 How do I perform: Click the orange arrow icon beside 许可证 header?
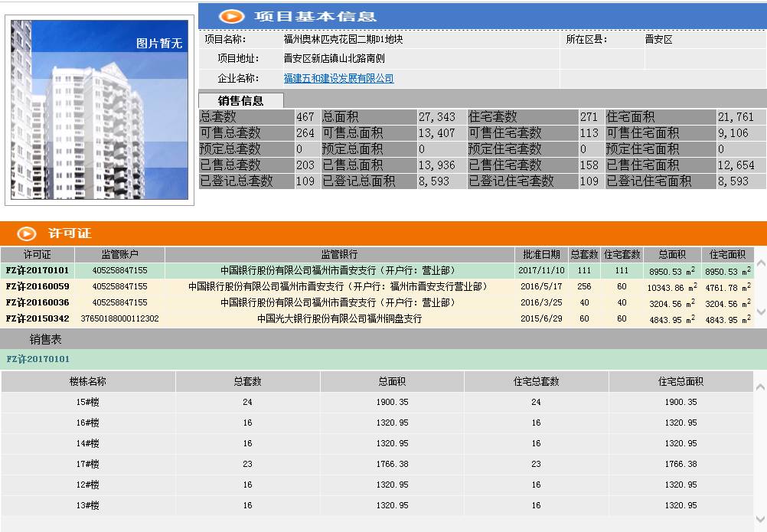pyautogui.click(x=27, y=235)
